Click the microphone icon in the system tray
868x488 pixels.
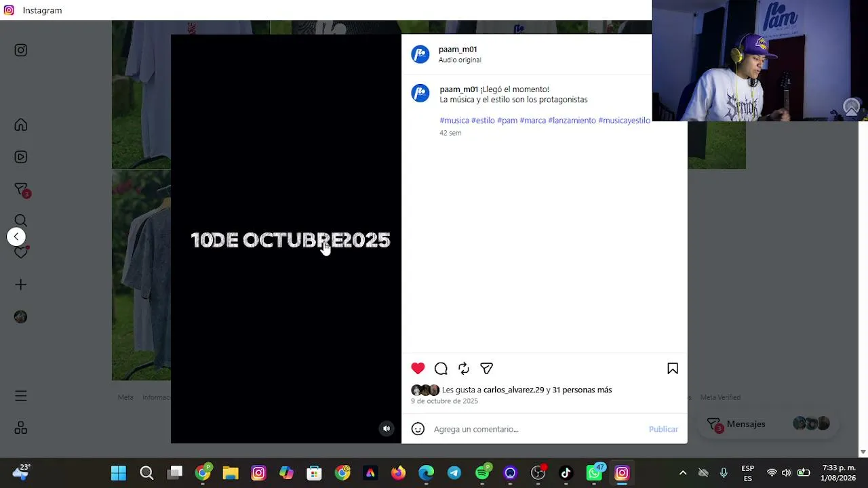click(724, 473)
